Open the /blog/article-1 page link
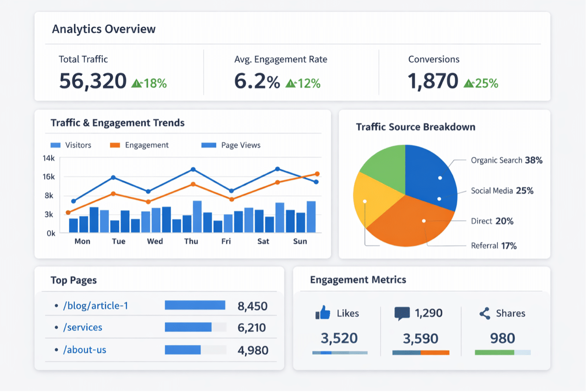The width and height of the screenshot is (587, 392). click(x=96, y=306)
